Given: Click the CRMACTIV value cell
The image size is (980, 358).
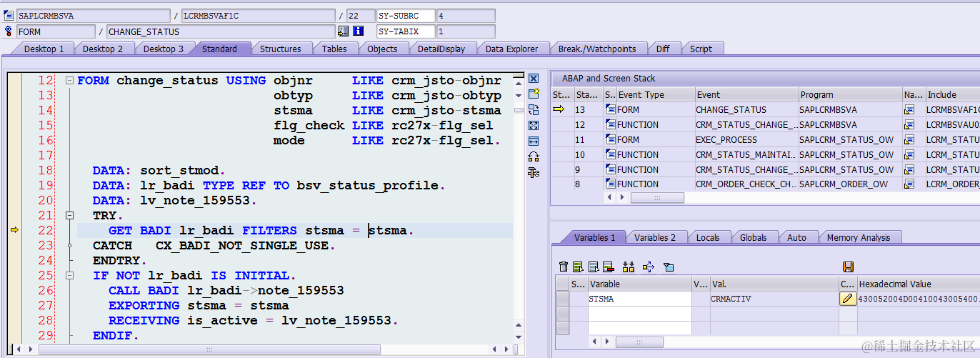Looking at the screenshot, I should [774, 299].
